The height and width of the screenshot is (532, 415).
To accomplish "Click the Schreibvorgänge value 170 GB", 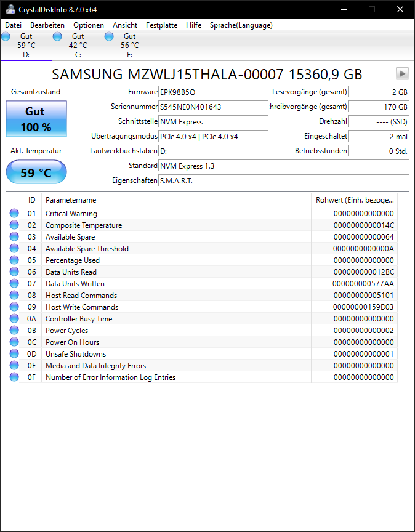I will [379, 107].
